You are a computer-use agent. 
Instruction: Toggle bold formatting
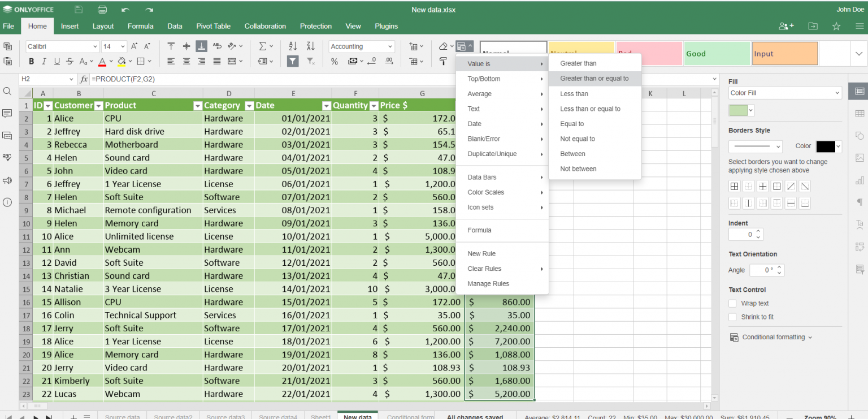pyautogui.click(x=31, y=61)
